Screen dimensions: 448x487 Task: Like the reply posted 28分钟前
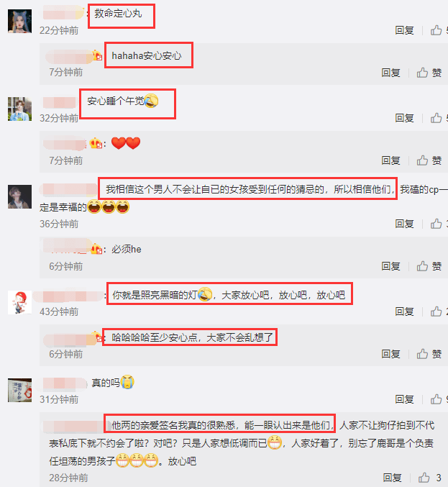pos(424,478)
